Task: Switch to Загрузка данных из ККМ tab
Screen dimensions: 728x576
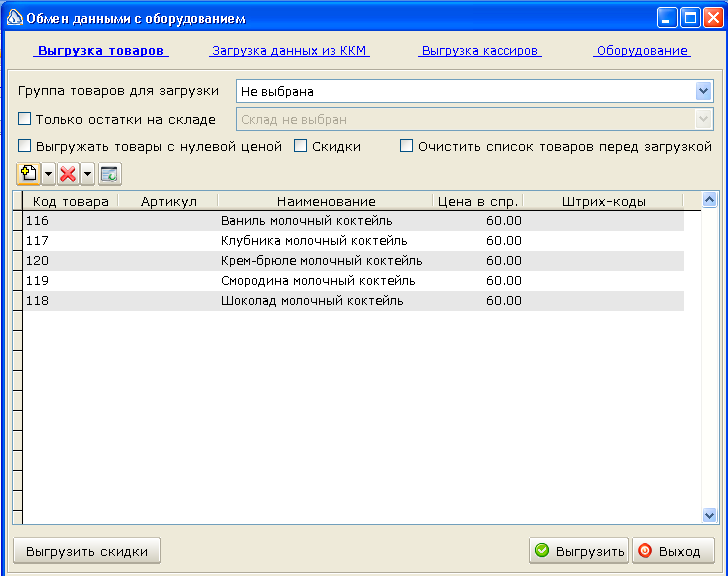Action: 289,51
